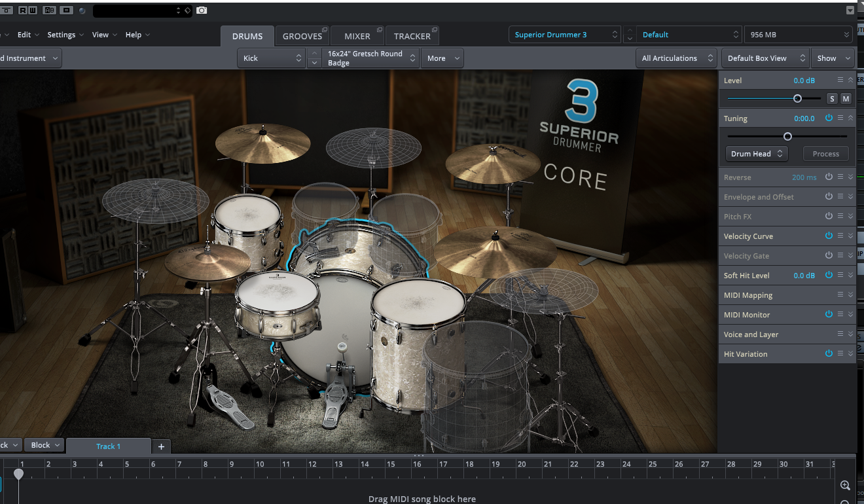Open the Tuning section menu icon
This screenshot has width=864, height=504.
pyautogui.click(x=840, y=118)
